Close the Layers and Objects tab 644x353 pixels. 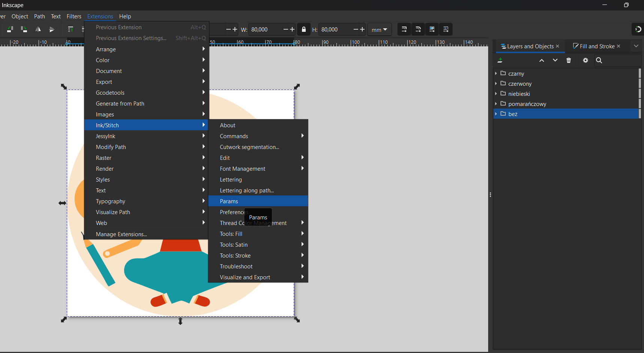click(x=557, y=46)
